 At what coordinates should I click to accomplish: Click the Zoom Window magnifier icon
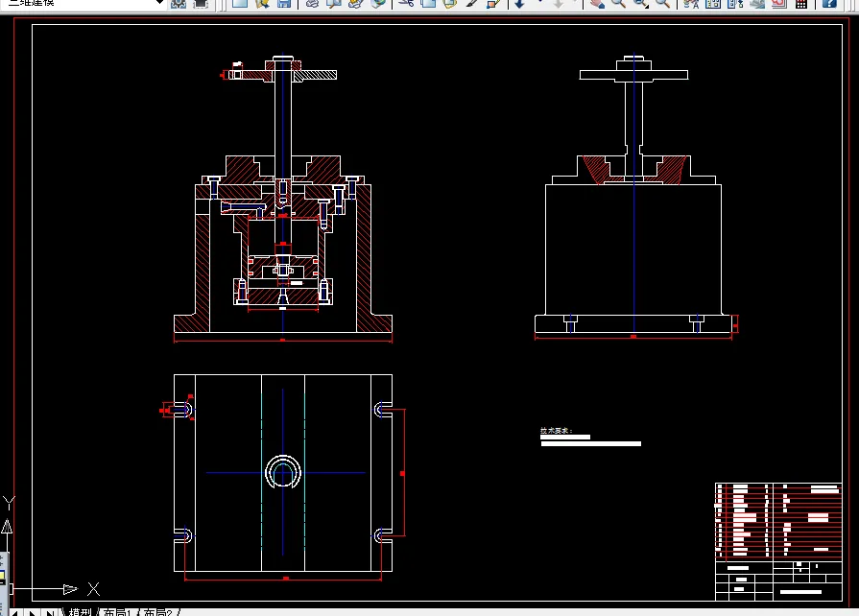(640, 3)
